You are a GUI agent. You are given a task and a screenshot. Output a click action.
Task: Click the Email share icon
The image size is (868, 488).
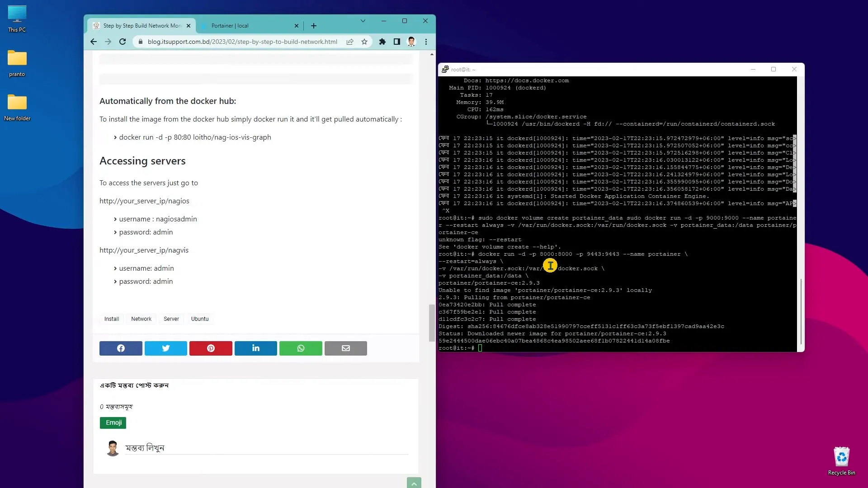coord(346,347)
